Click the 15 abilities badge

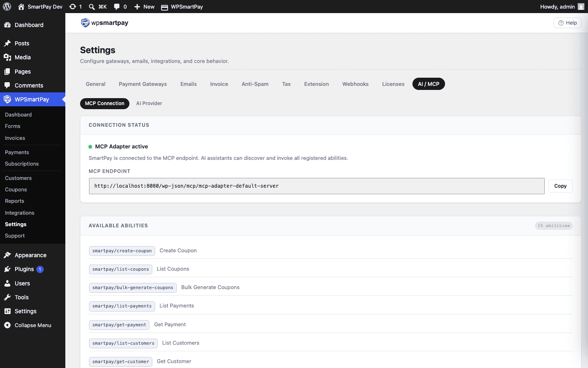tap(554, 226)
